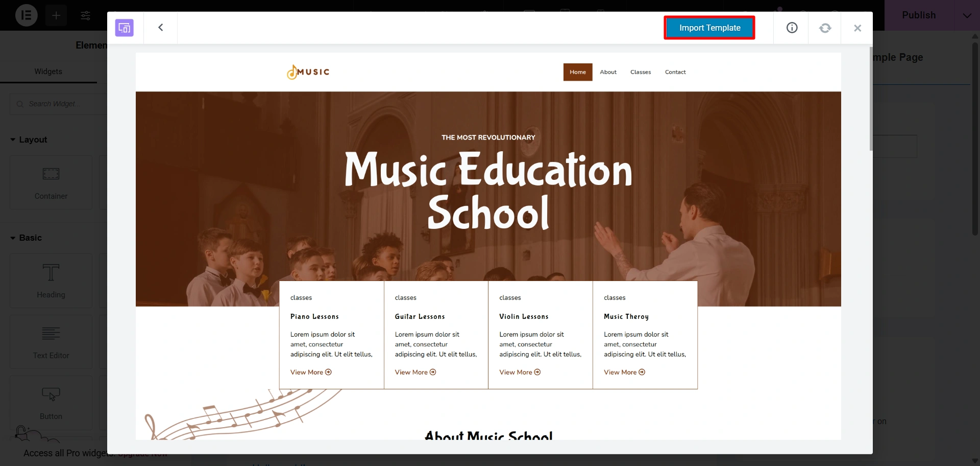
Task: Click the Music Theroy card title
Action: [x=626, y=317]
